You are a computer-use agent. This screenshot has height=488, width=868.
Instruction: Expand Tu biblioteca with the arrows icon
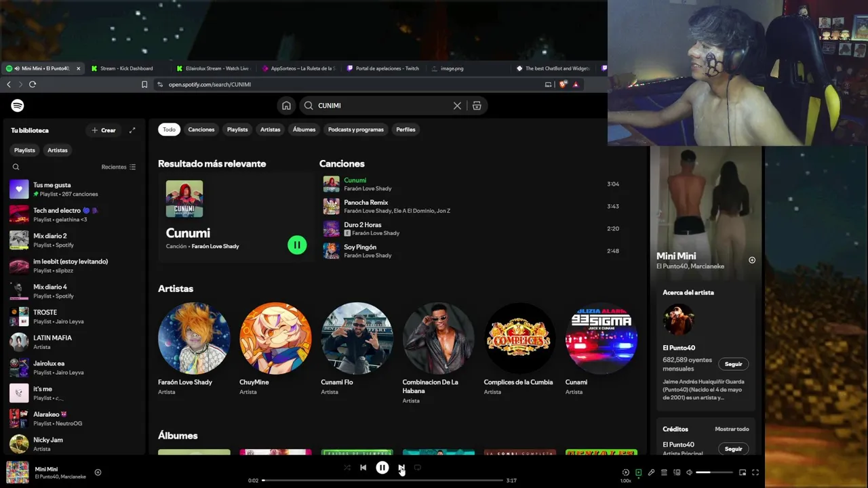point(132,130)
